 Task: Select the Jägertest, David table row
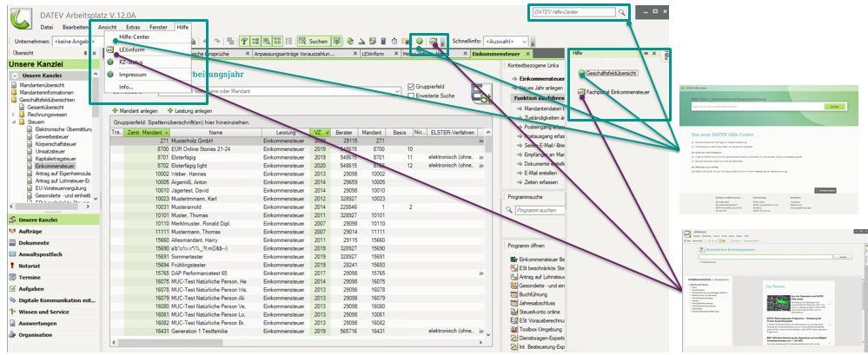(296, 190)
